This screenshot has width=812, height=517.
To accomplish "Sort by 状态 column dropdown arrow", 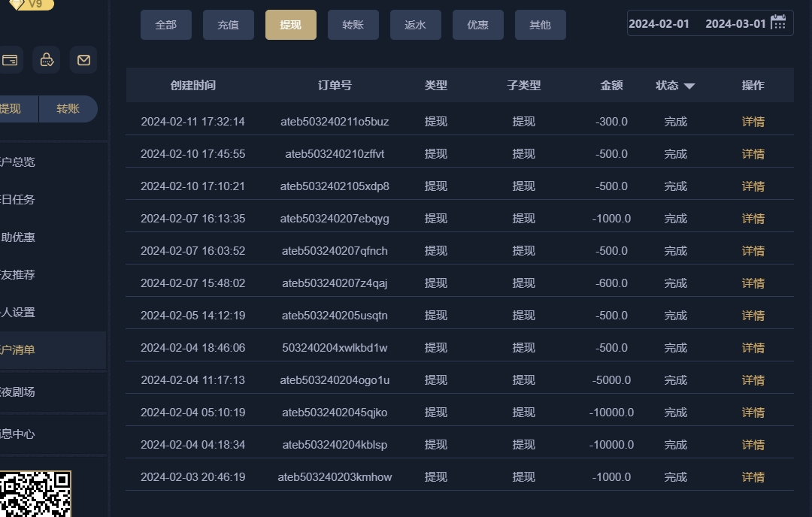I will [x=689, y=86].
